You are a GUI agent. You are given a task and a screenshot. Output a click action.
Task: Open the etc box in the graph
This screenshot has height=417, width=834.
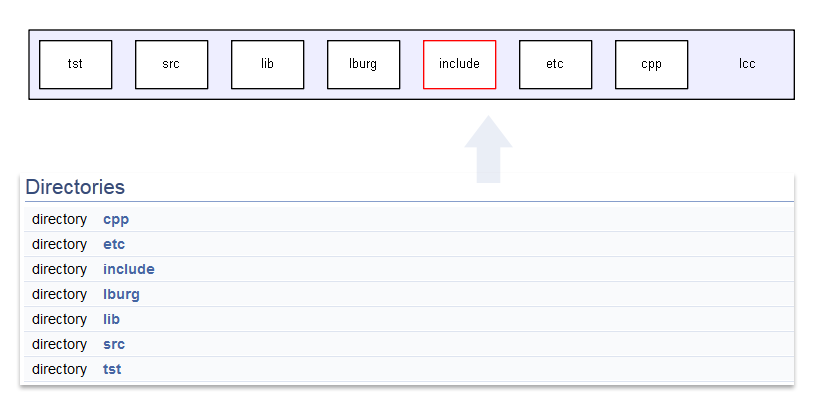555,64
